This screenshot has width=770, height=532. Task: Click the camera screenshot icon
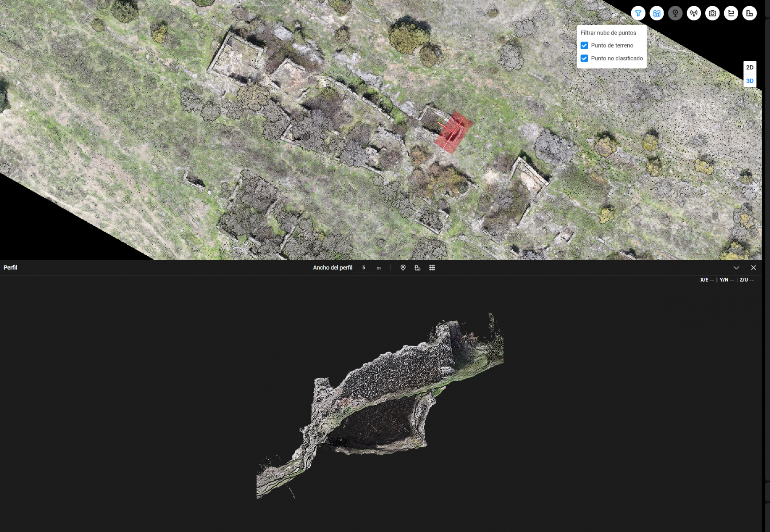point(712,13)
